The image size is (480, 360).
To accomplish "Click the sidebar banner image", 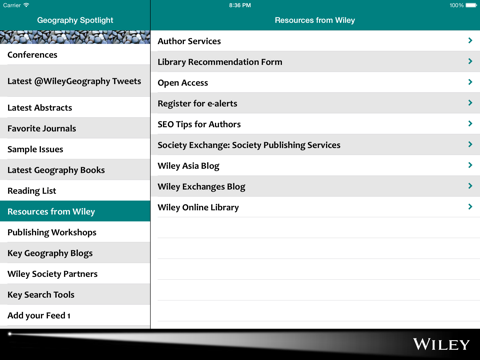I will click(75, 37).
